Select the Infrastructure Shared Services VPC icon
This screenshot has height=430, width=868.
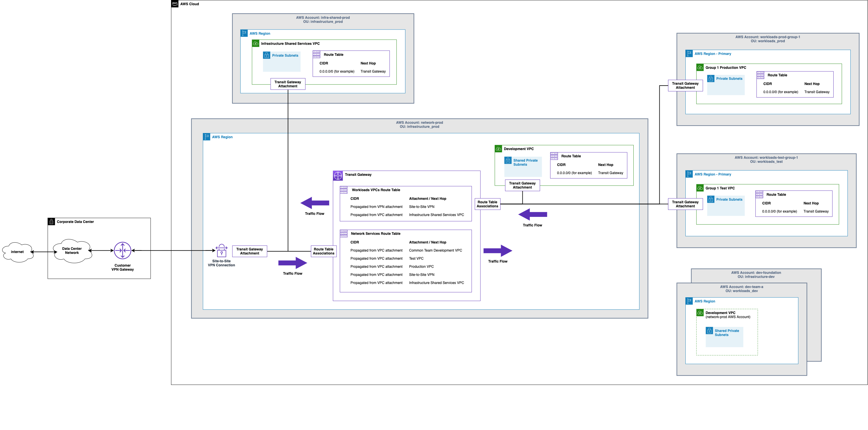(255, 43)
